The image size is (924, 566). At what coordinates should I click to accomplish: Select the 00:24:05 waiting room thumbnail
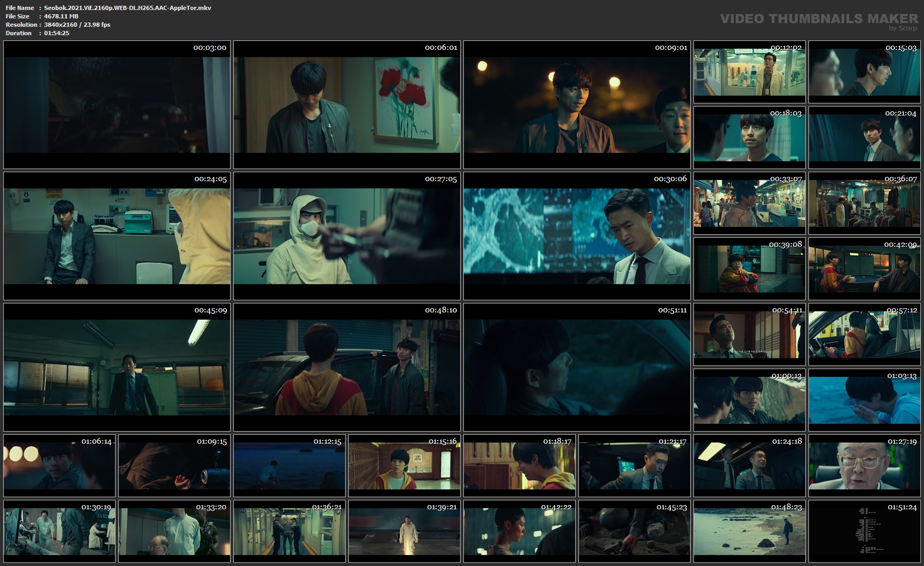click(117, 236)
